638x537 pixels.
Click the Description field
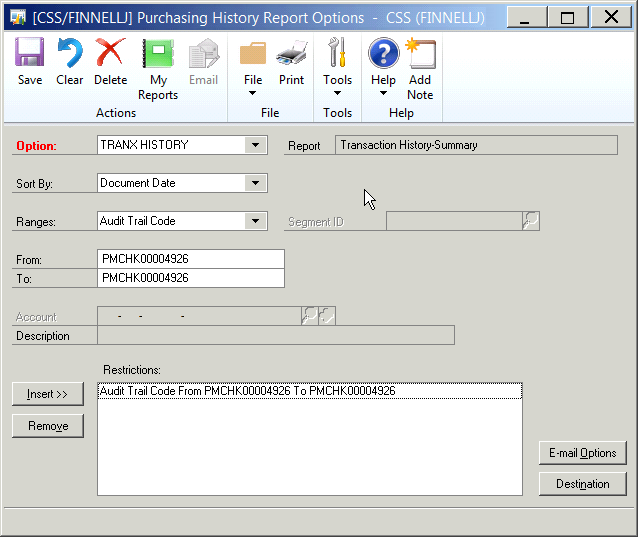point(276,335)
